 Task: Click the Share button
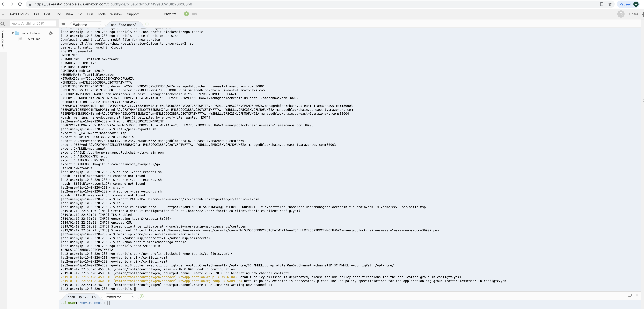click(x=633, y=14)
